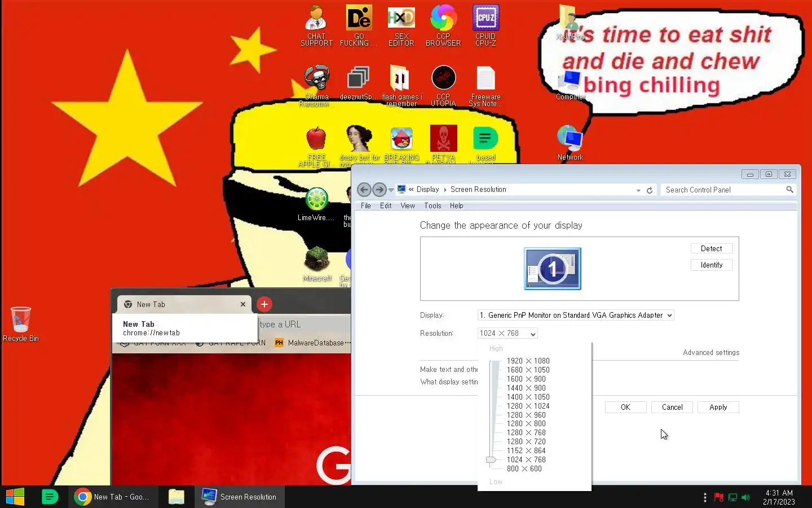Click the network tray icon
Screen dimensions: 812x508
(732, 497)
